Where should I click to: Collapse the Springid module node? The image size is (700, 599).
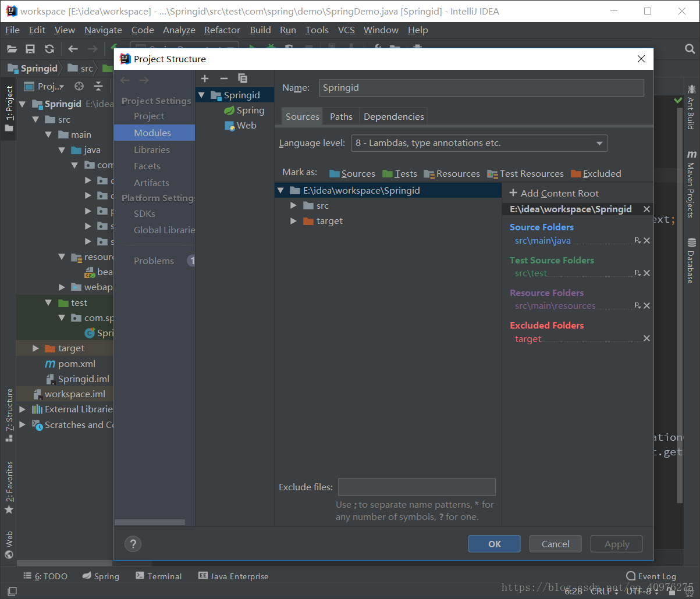(201, 95)
